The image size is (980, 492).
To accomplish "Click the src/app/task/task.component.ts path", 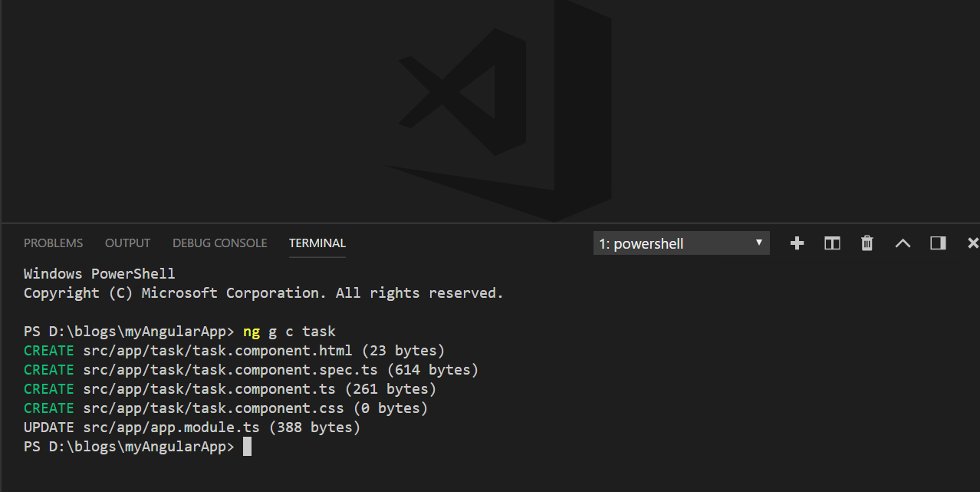I will click(209, 389).
